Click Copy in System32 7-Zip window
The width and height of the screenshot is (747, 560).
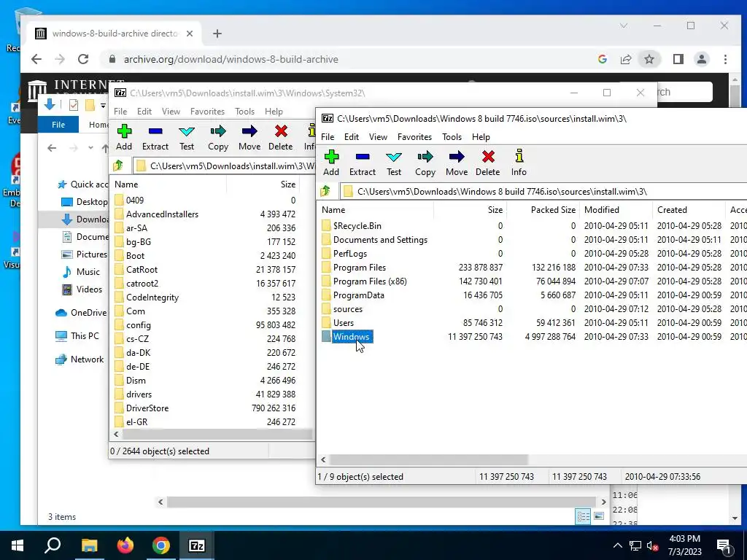[x=217, y=138]
